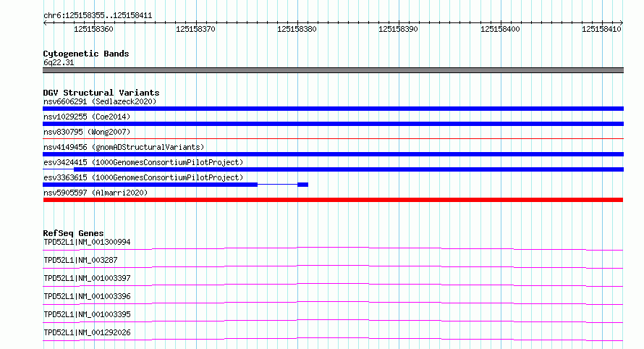Open transcript TPD52L1|NM_001003395
Image resolution: width=644 pixels, height=349 pixels.
click(87, 314)
